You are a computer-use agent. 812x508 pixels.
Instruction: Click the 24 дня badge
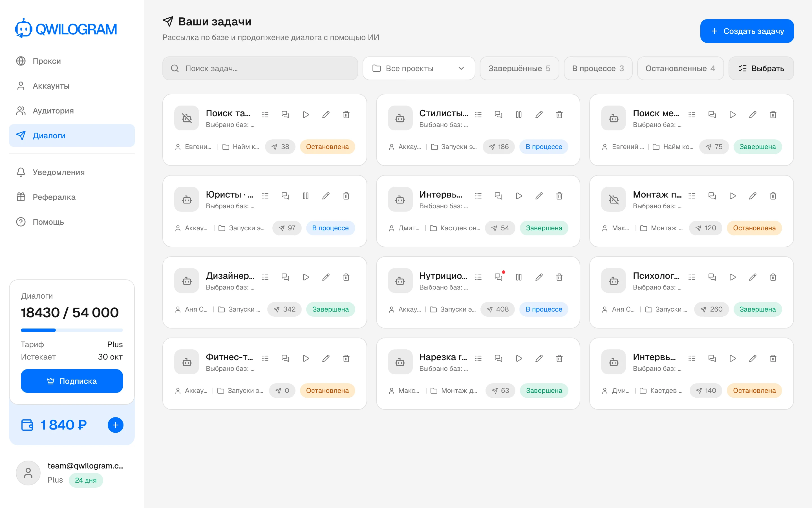pos(86,480)
